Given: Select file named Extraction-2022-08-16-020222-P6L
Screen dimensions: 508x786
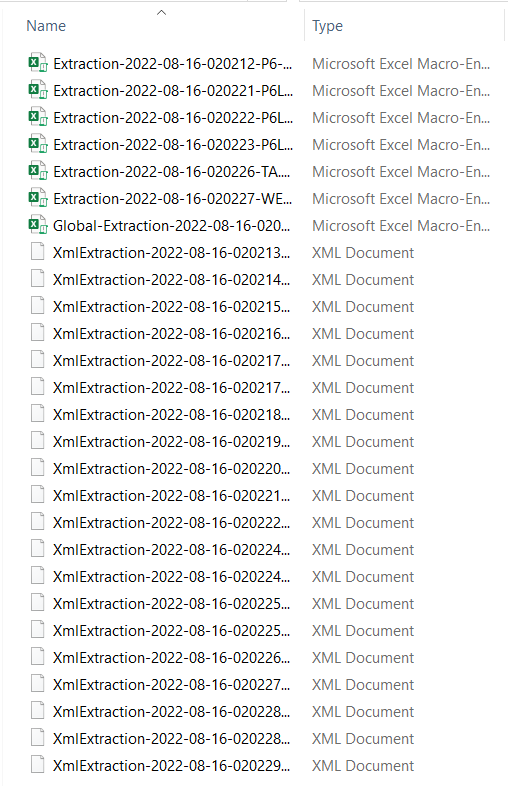Looking at the screenshot, I should 173,118.
